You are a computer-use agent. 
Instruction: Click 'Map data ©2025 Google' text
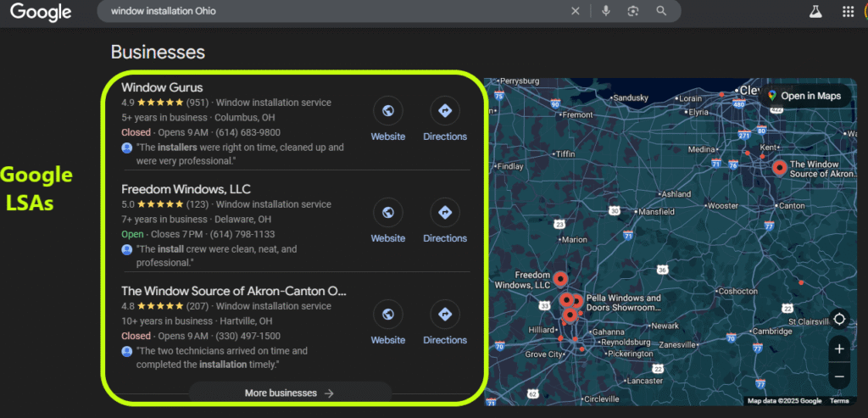pyautogui.click(x=784, y=401)
